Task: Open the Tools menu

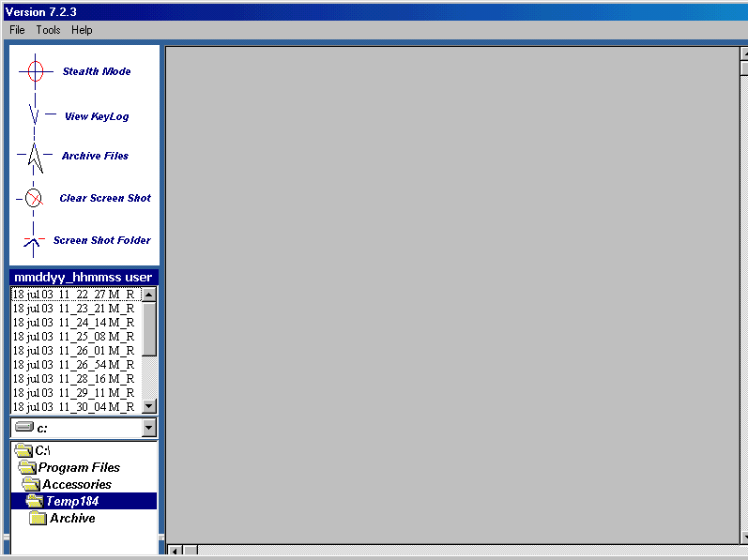Action: coord(48,30)
